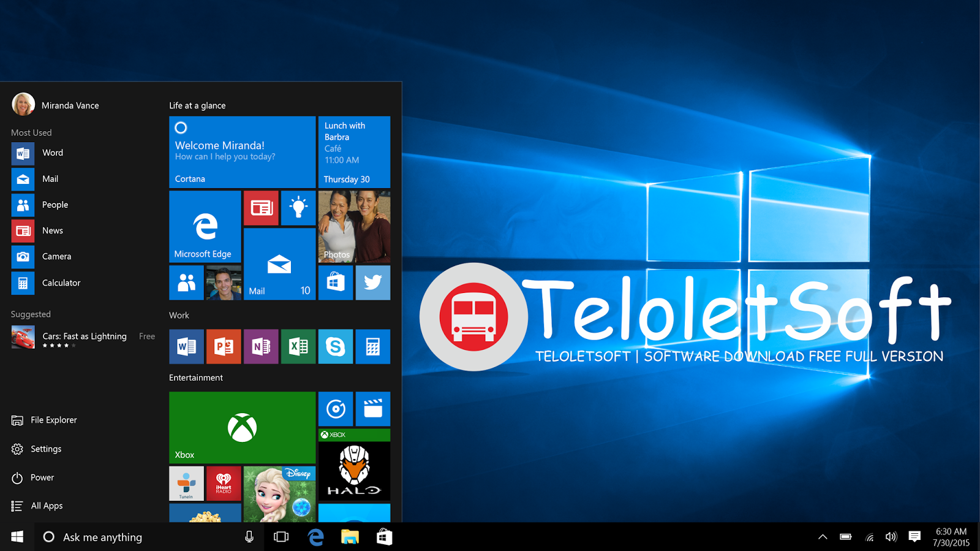The width and height of the screenshot is (980, 551).
Task: Launch the Skype tile
Action: coord(336,346)
